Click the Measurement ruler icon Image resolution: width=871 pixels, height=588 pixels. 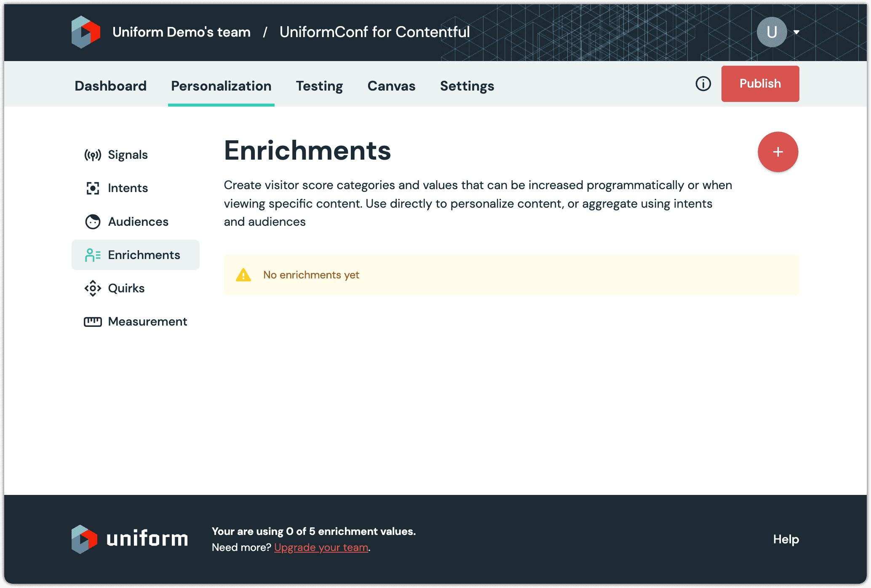93,321
